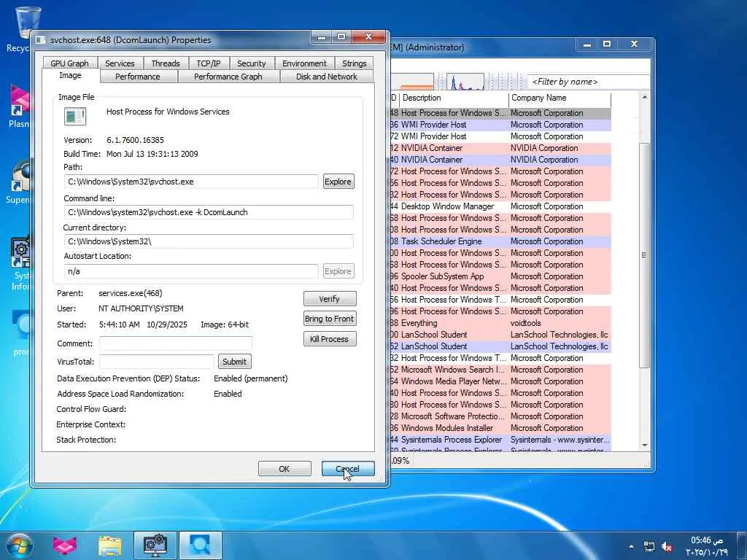Screen dimensions: 747x560
Task: Click the Command line text field
Action: pos(209,212)
